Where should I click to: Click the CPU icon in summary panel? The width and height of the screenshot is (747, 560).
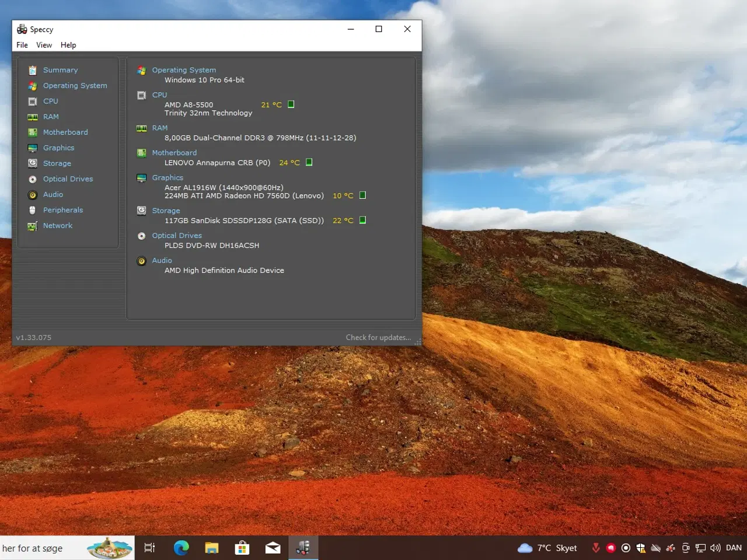click(141, 95)
